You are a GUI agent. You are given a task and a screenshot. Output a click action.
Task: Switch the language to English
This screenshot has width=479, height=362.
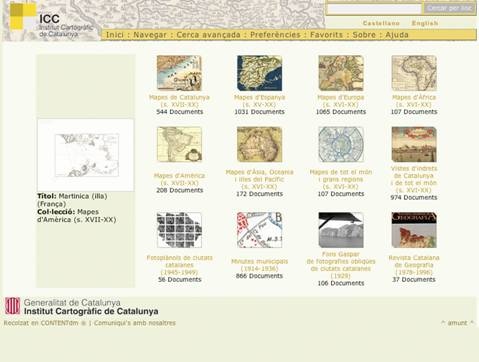tap(425, 23)
